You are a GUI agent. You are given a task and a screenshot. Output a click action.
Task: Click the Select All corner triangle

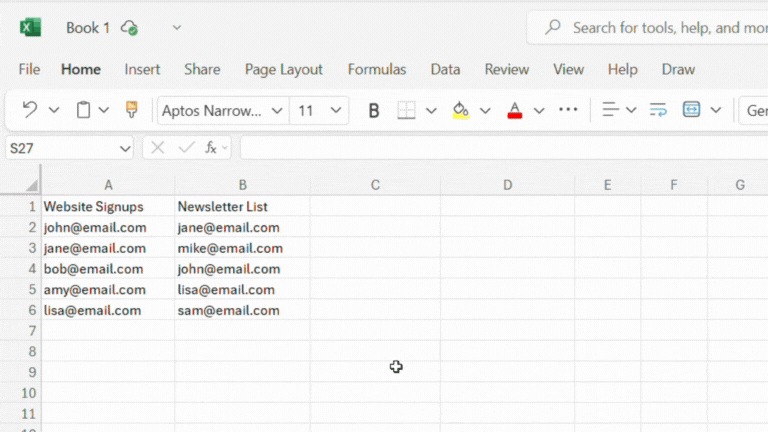[x=31, y=185]
